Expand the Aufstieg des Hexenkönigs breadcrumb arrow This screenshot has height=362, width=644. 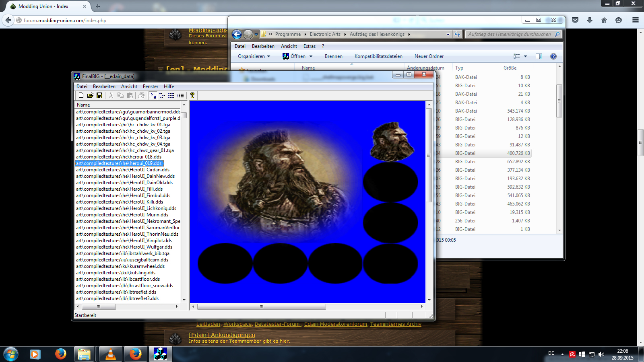pyautogui.click(x=409, y=34)
